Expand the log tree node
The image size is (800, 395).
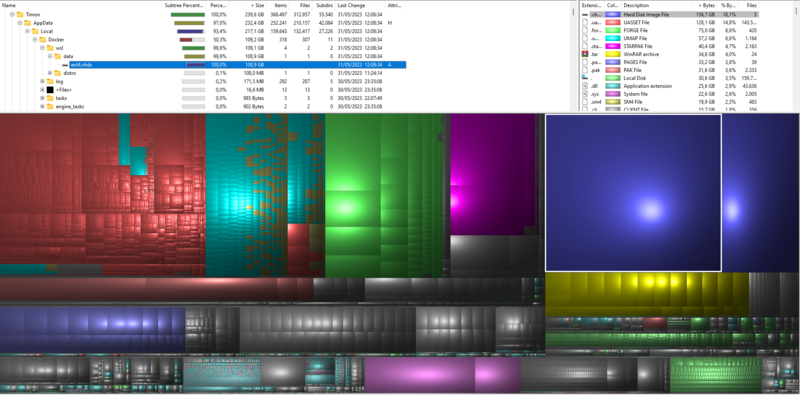pos(43,81)
